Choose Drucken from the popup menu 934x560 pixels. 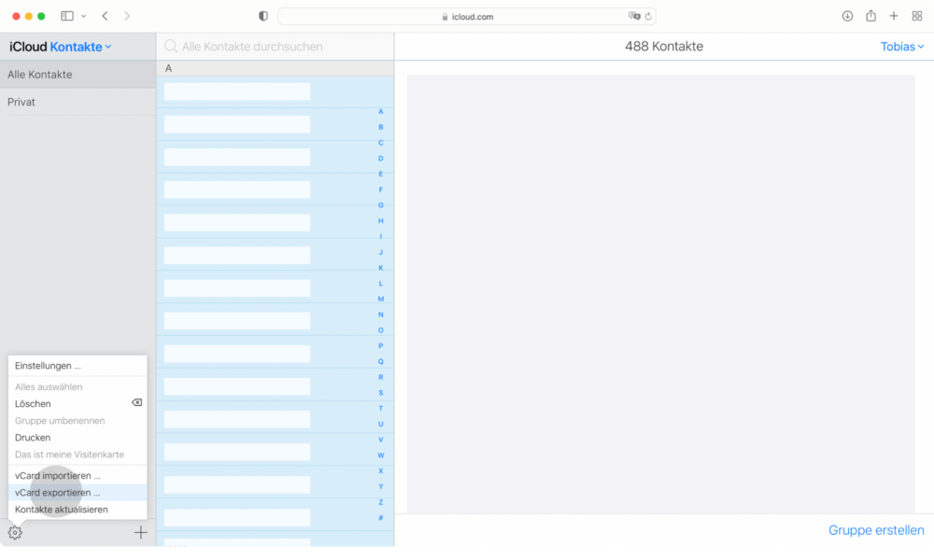click(78, 438)
